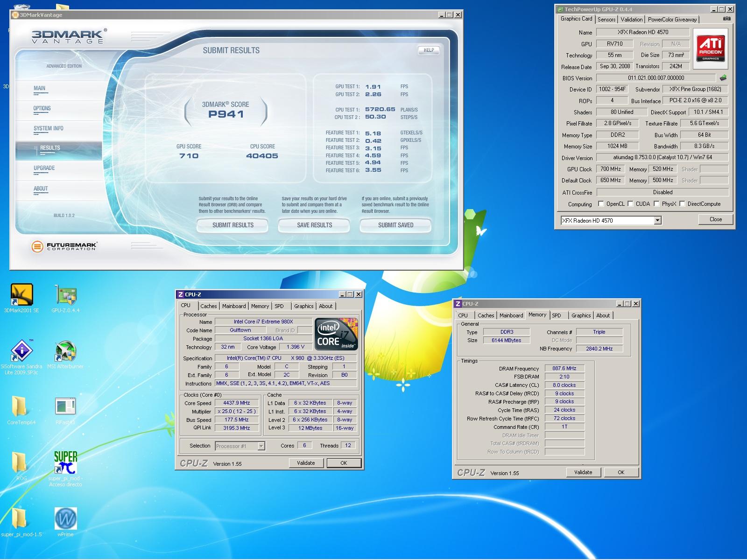Click the SUBMIT SAVED button
Viewport: 747px width, 560px height.
(395, 225)
